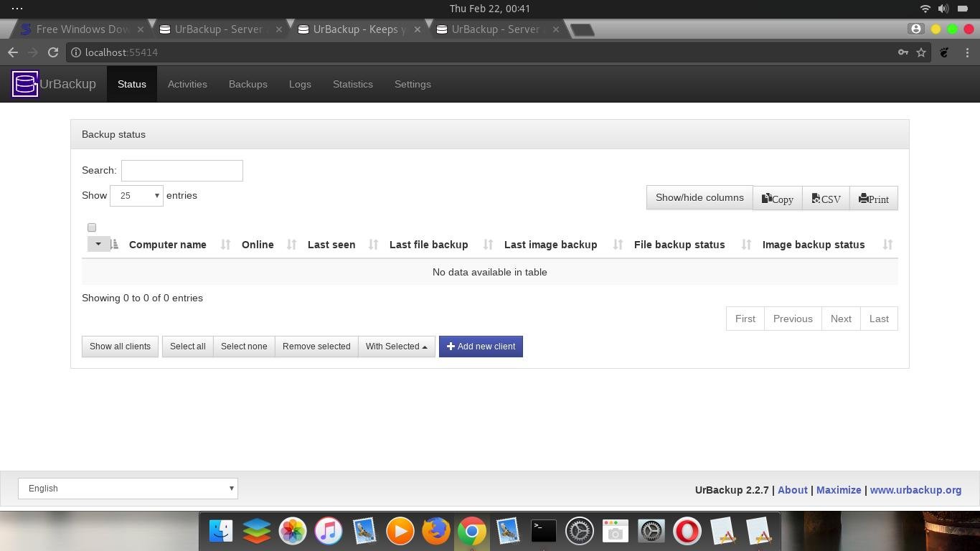The image size is (980, 551).
Task: View the Logs page
Action: click(300, 84)
